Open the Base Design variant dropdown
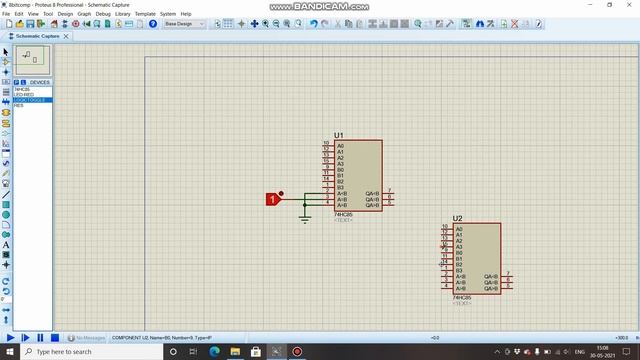The height and width of the screenshot is (360, 640). point(184,24)
